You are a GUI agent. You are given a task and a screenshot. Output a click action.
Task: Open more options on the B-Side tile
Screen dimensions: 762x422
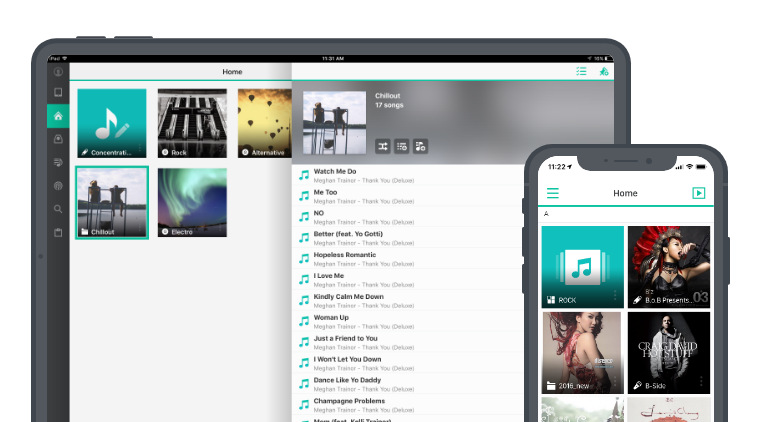coord(701,381)
